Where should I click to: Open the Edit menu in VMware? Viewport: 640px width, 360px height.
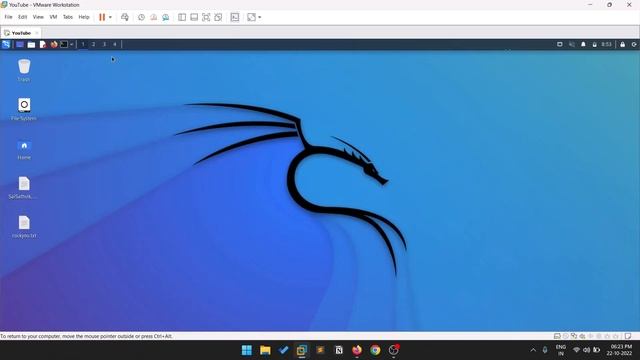coord(22,17)
